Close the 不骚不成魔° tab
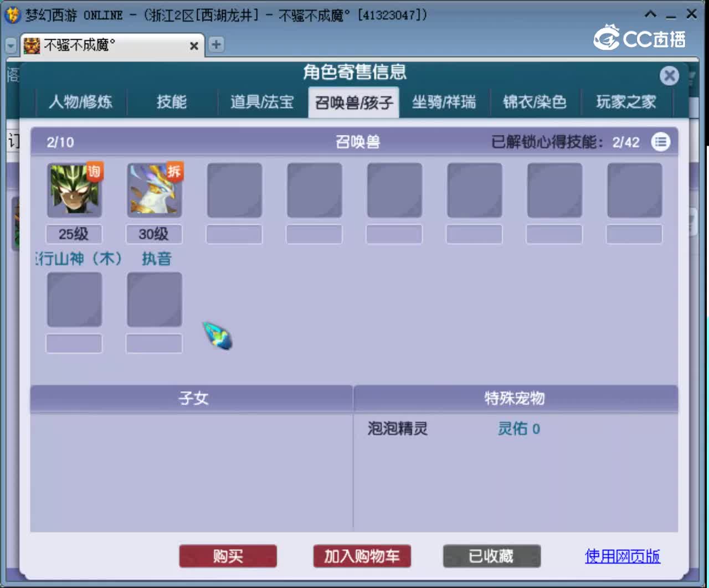This screenshot has width=709, height=588. [194, 46]
